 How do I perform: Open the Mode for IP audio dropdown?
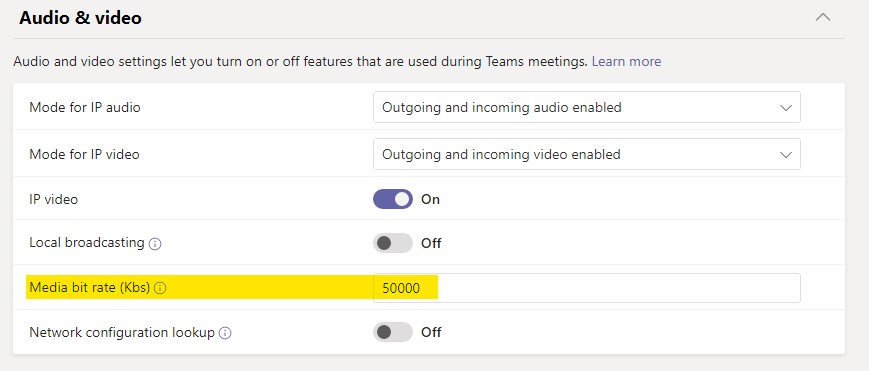coord(586,107)
